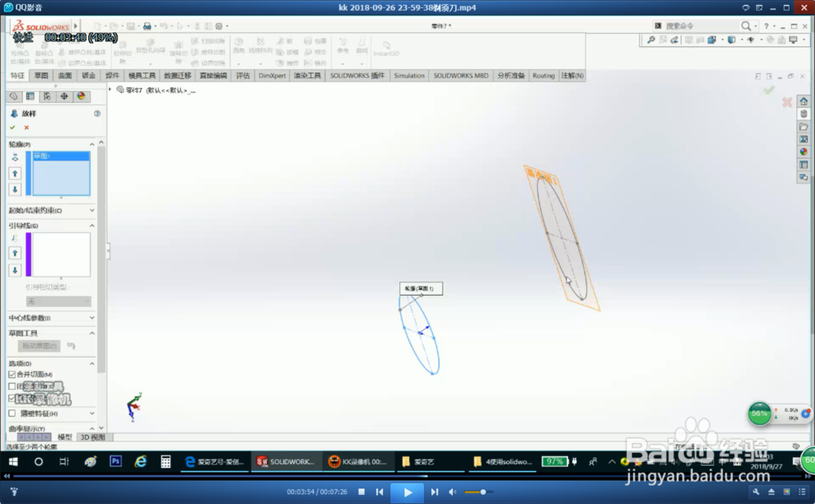This screenshot has width=815, height=504.
Task: Stop video playback
Action: (x=361, y=492)
